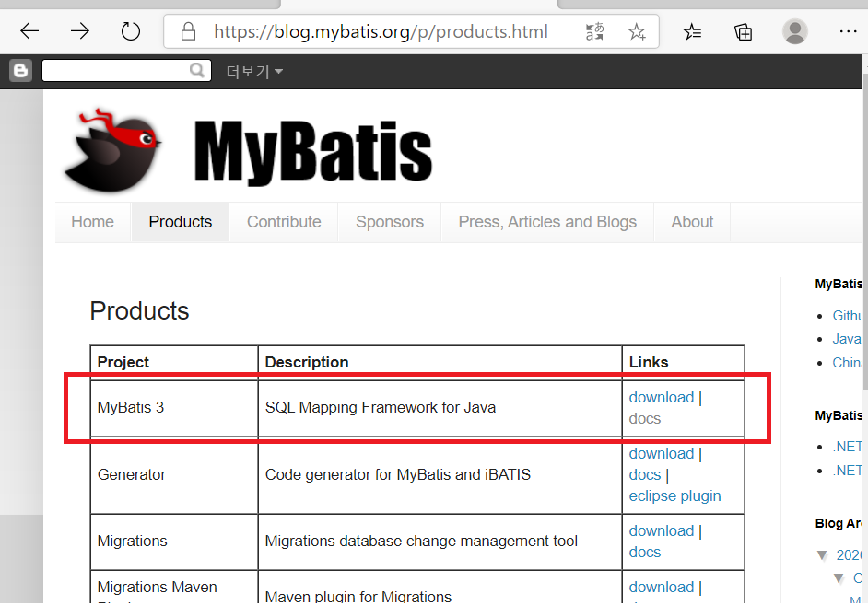Click the browser back arrow
The width and height of the screenshot is (868, 606).
coord(29,31)
